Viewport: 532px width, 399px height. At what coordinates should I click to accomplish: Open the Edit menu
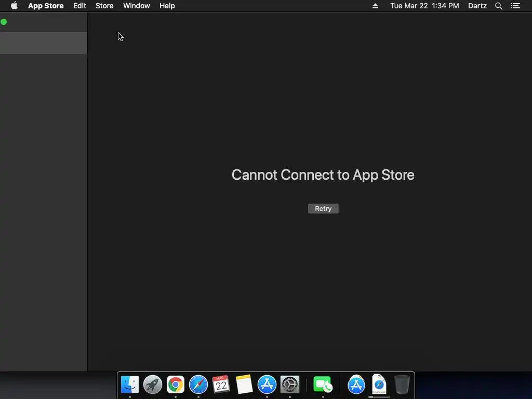(79, 6)
